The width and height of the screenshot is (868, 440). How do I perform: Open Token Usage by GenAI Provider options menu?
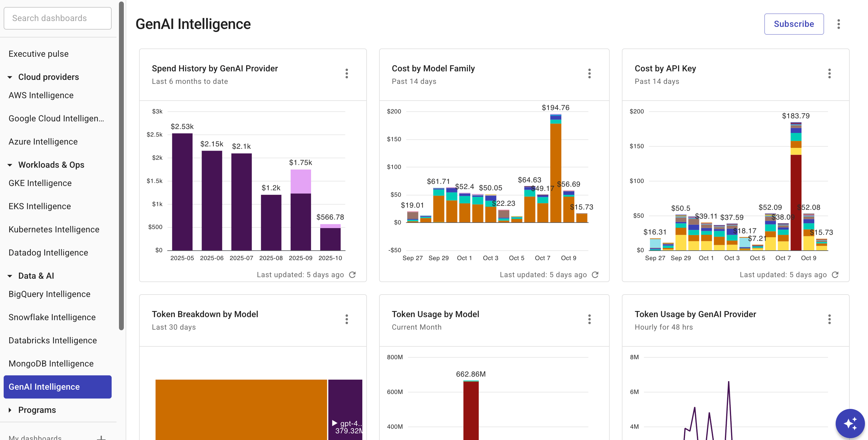tap(830, 319)
